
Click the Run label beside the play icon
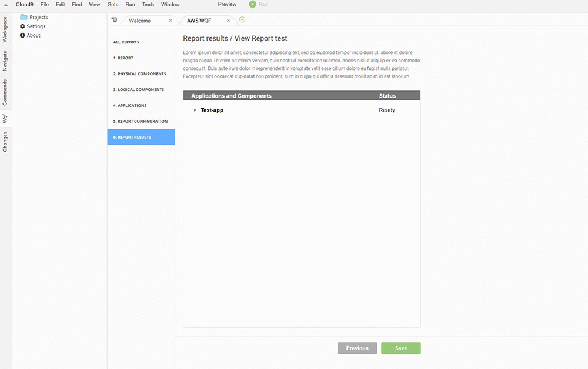[263, 4]
